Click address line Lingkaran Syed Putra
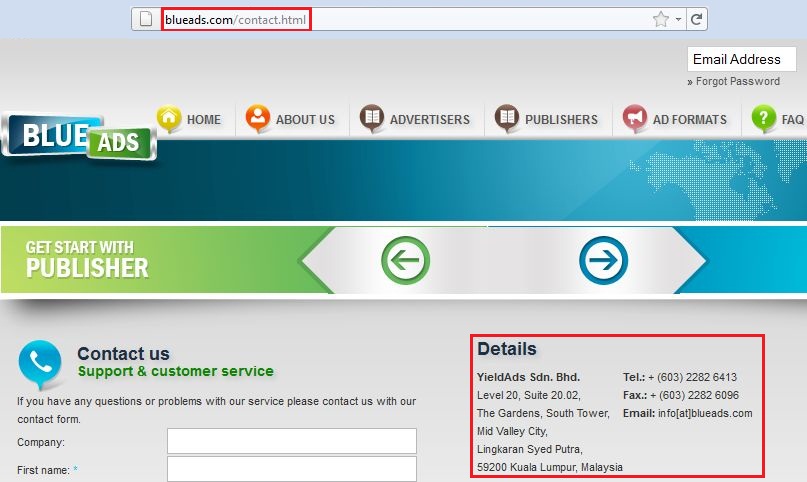 (x=530, y=449)
